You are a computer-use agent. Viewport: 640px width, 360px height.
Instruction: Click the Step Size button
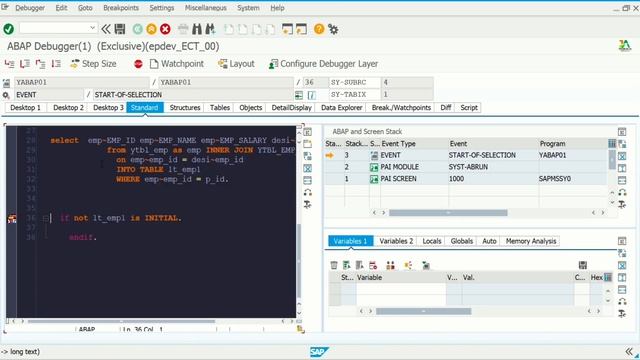[93, 64]
